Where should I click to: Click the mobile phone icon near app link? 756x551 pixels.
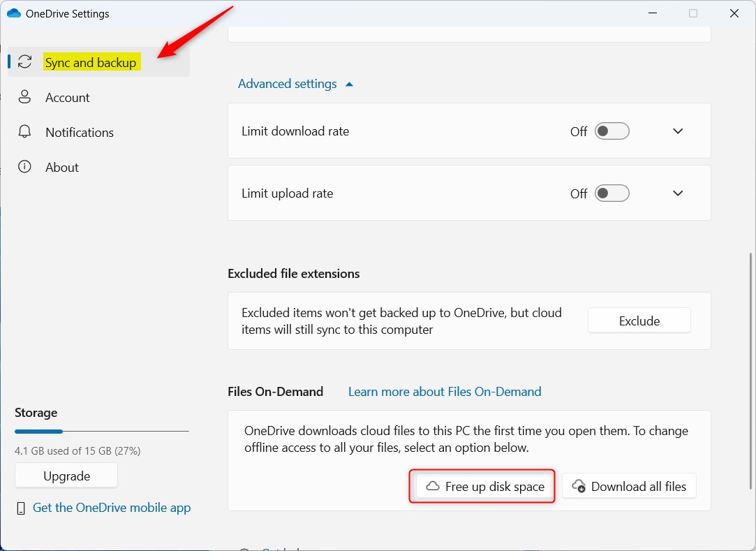(x=21, y=508)
